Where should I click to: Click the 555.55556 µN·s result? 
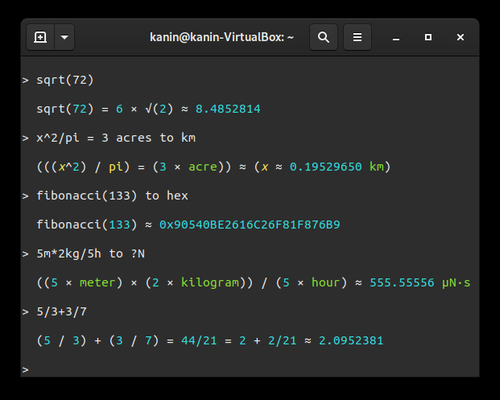pyautogui.click(x=420, y=283)
